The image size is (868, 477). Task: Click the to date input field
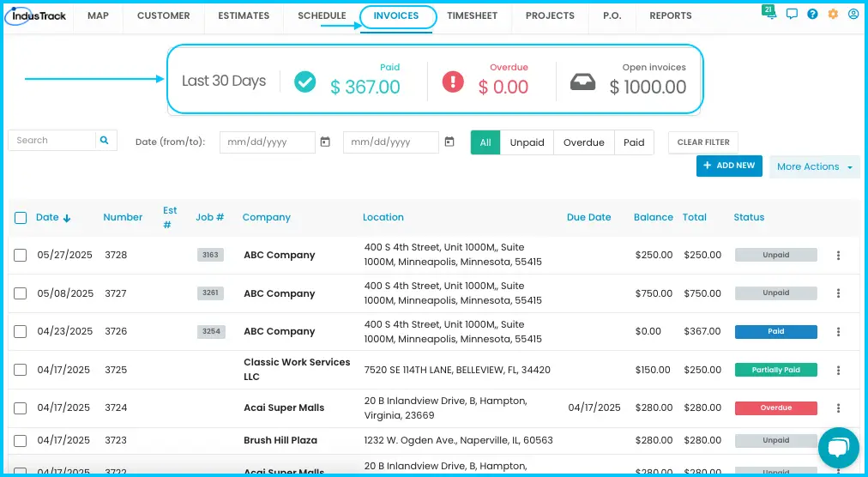tap(391, 142)
